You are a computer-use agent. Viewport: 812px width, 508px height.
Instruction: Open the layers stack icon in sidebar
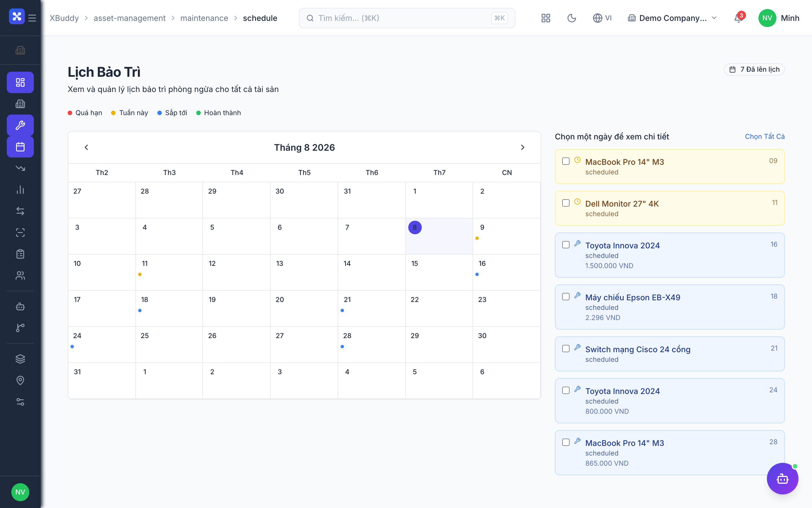click(x=20, y=359)
